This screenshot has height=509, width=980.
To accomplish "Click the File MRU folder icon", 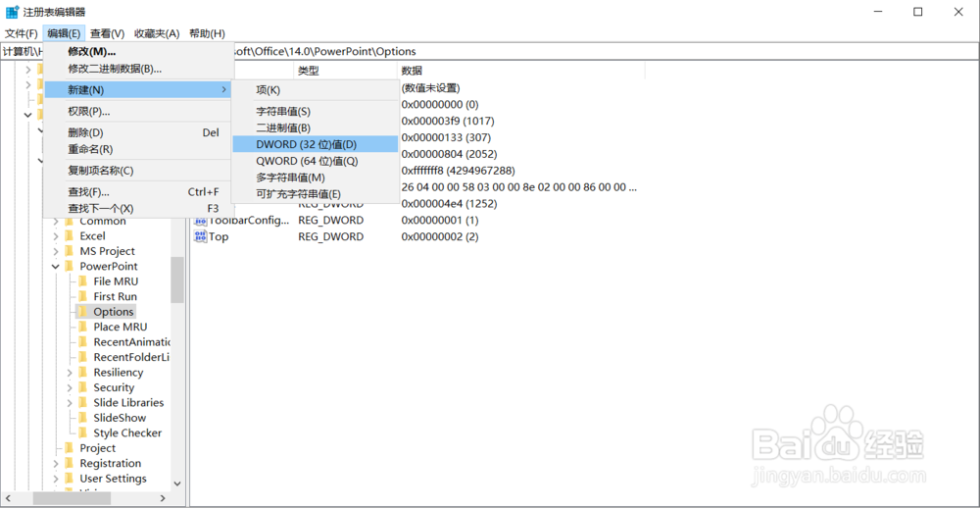I will pos(83,281).
